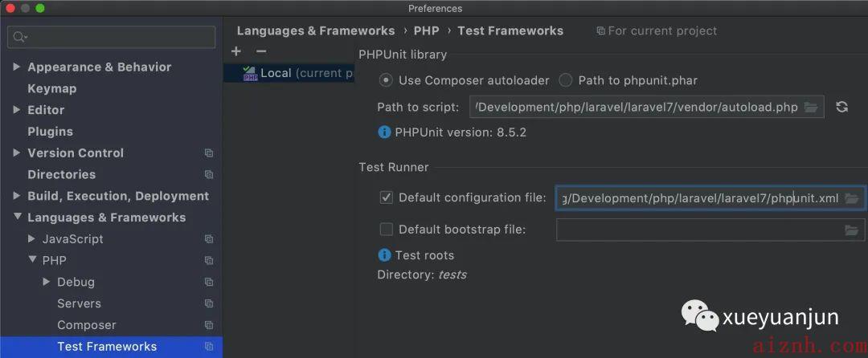Click project-level icon beside Servers

(x=209, y=304)
